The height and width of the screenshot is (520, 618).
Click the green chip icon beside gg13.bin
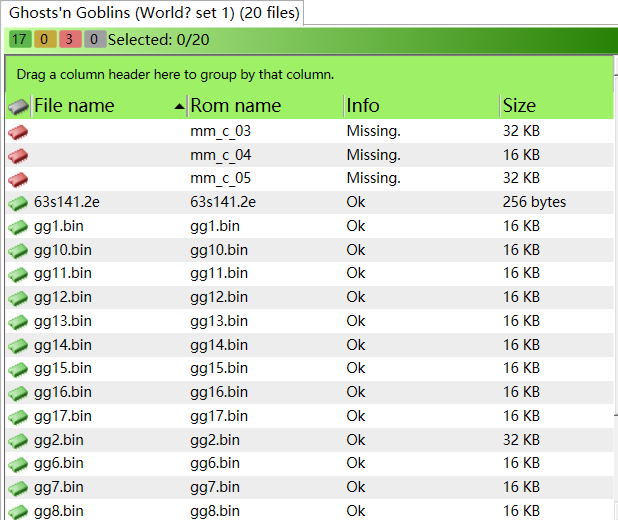(x=18, y=322)
